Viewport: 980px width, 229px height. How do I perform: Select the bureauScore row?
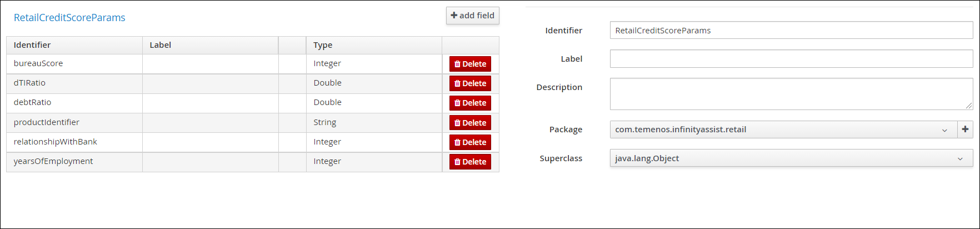(x=253, y=64)
